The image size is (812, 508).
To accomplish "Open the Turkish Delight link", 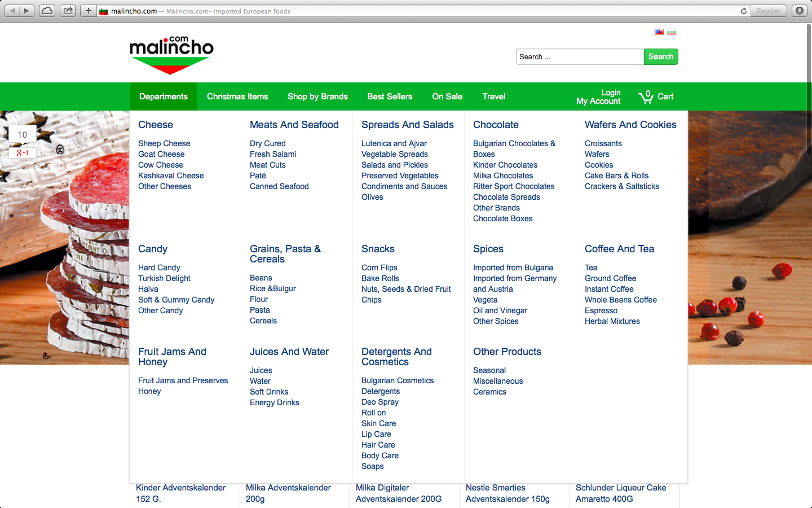I will [x=164, y=278].
